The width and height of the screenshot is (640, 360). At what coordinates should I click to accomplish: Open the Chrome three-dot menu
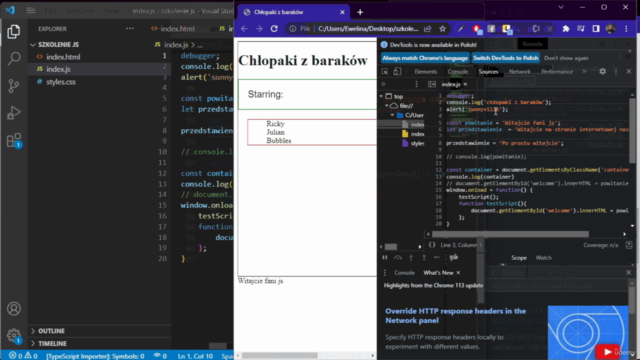click(x=626, y=29)
